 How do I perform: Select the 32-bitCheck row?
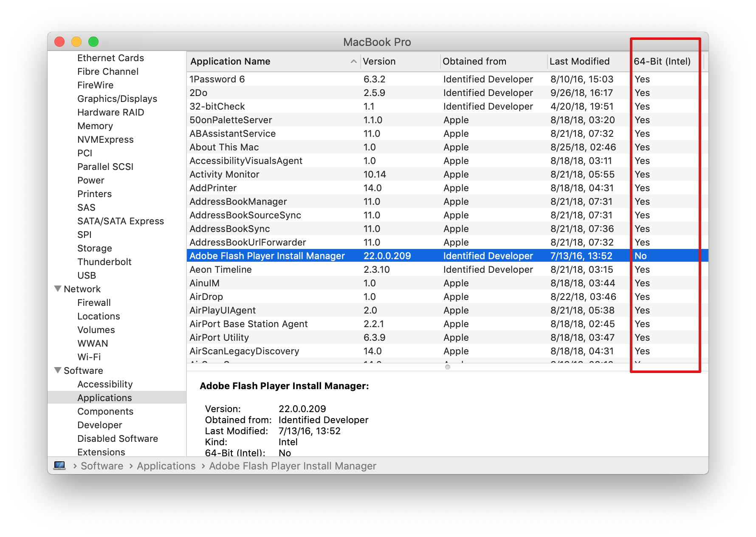tap(447, 106)
